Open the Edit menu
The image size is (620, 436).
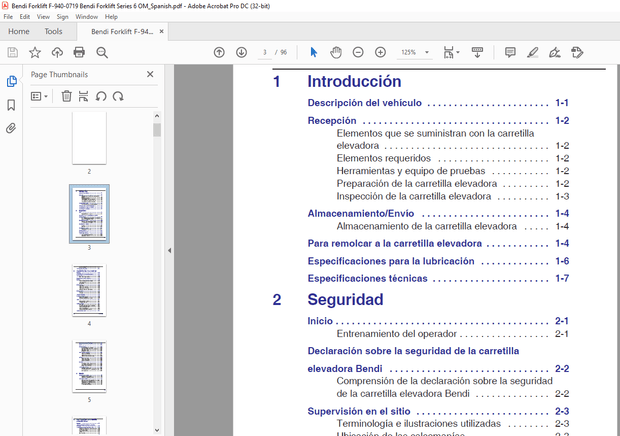25,17
